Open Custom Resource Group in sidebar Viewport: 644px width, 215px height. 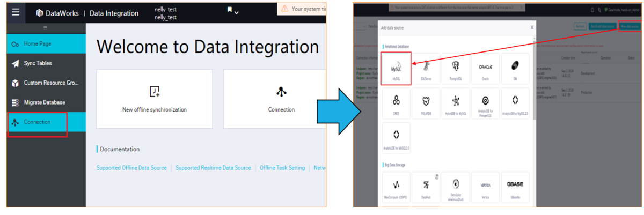pyautogui.click(x=46, y=83)
